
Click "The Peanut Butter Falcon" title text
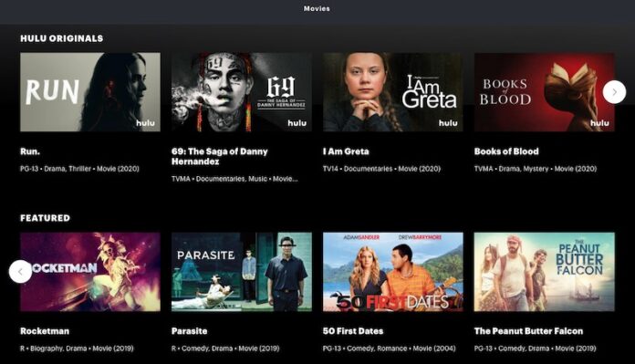(x=528, y=331)
